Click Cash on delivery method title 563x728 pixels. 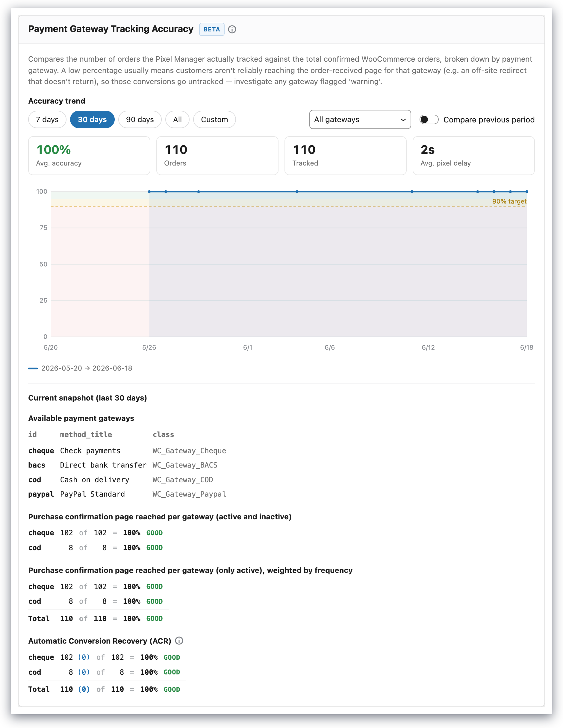click(x=95, y=480)
